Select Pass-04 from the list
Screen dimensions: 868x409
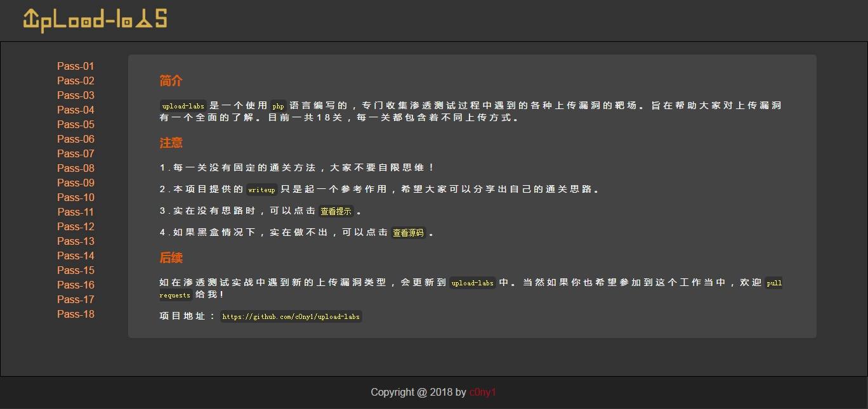point(76,110)
